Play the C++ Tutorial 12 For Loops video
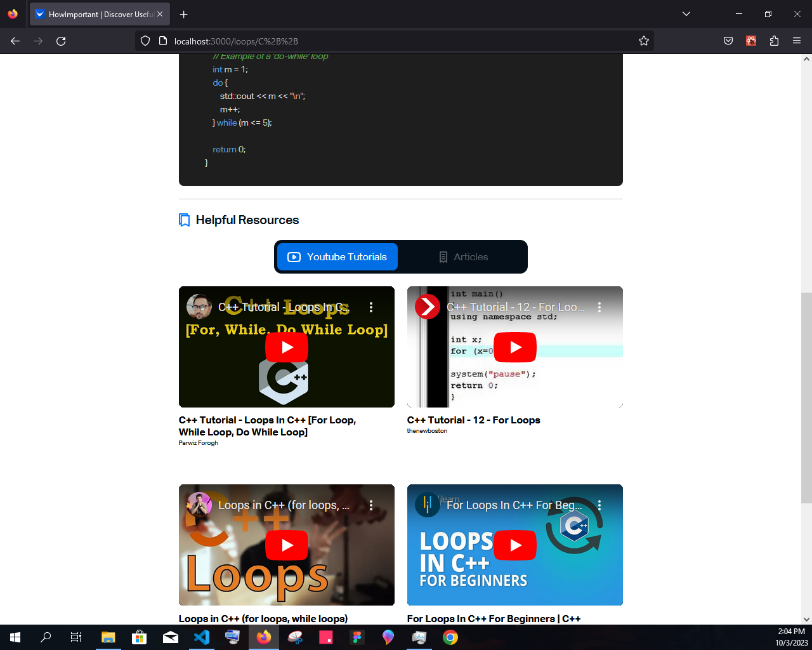 515,347
